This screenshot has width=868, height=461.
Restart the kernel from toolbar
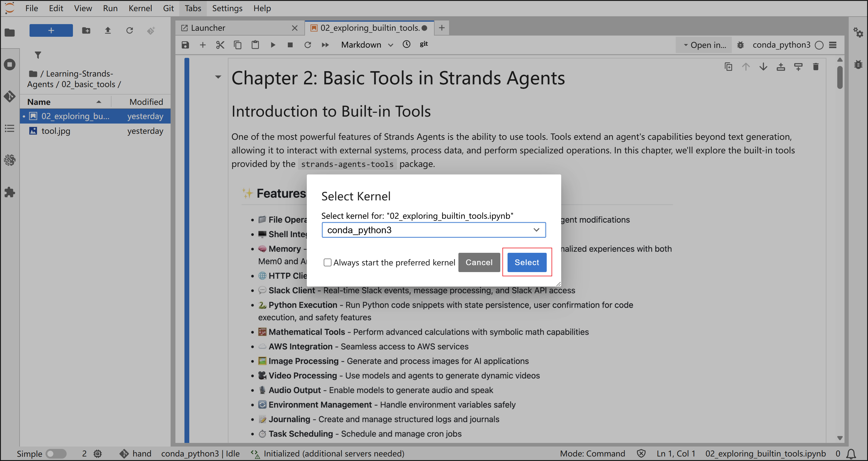pyautogui.click(x=308, y=45)
